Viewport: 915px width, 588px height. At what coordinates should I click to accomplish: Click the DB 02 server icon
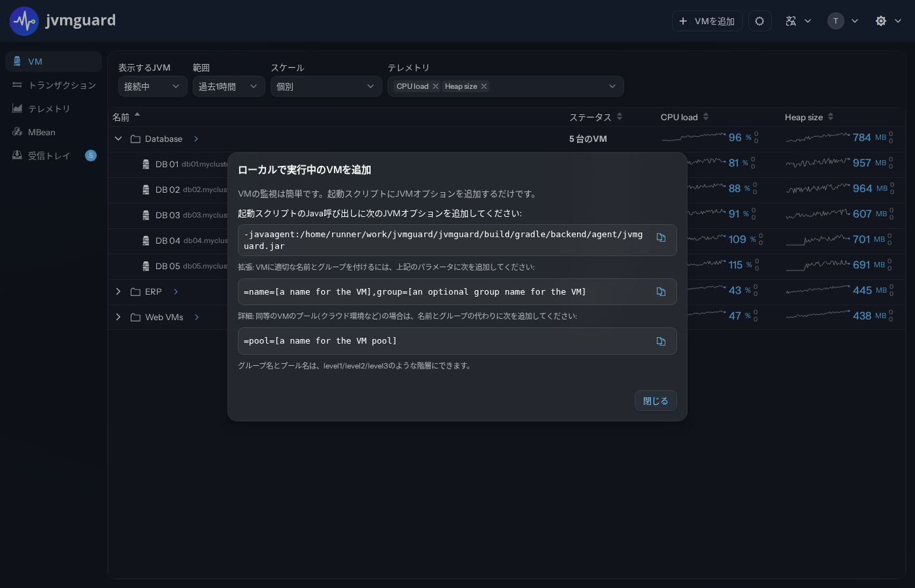[x=146, y=189]
